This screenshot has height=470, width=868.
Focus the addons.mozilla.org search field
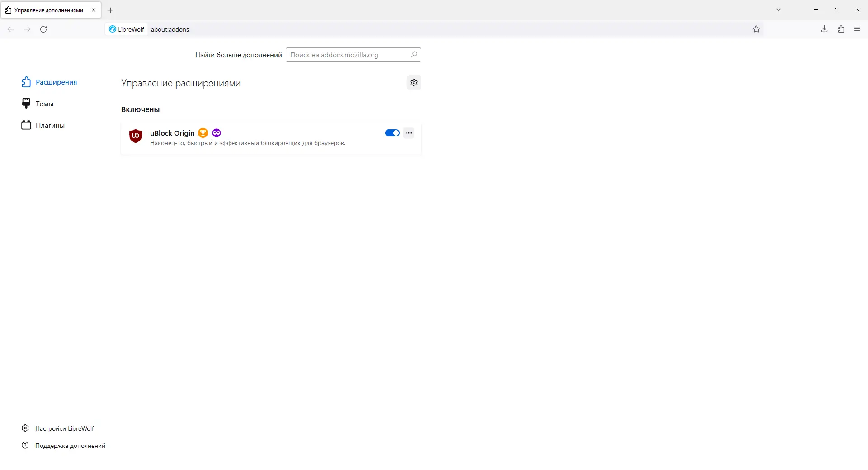(x=348, y=55)
